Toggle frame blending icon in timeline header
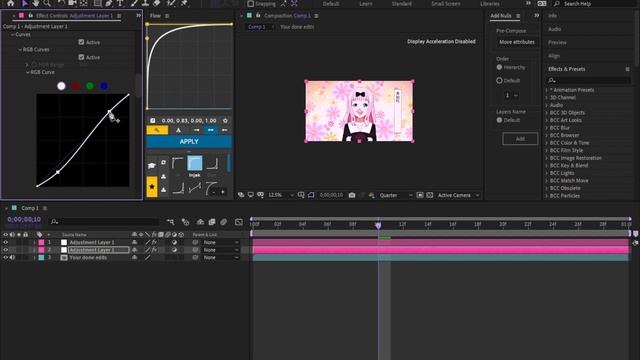Image resolution: width=640 pixels, height=360 pixels. (x=212, y=222)
